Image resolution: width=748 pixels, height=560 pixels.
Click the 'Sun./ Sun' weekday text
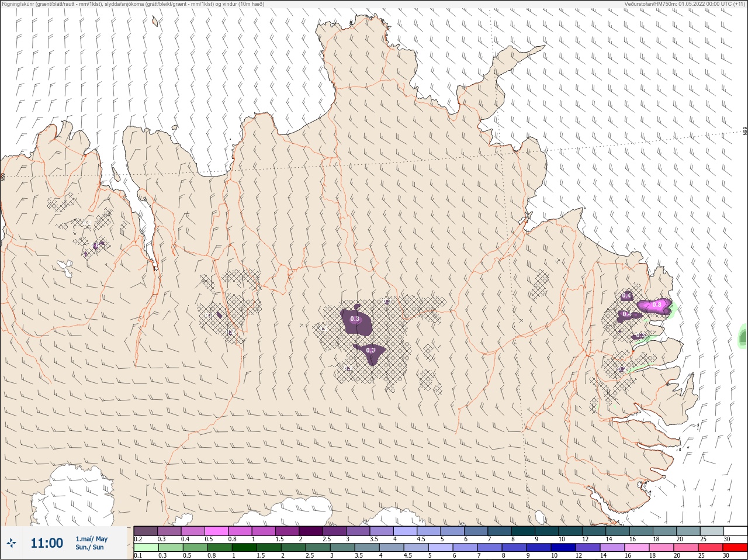pos(89,547)
